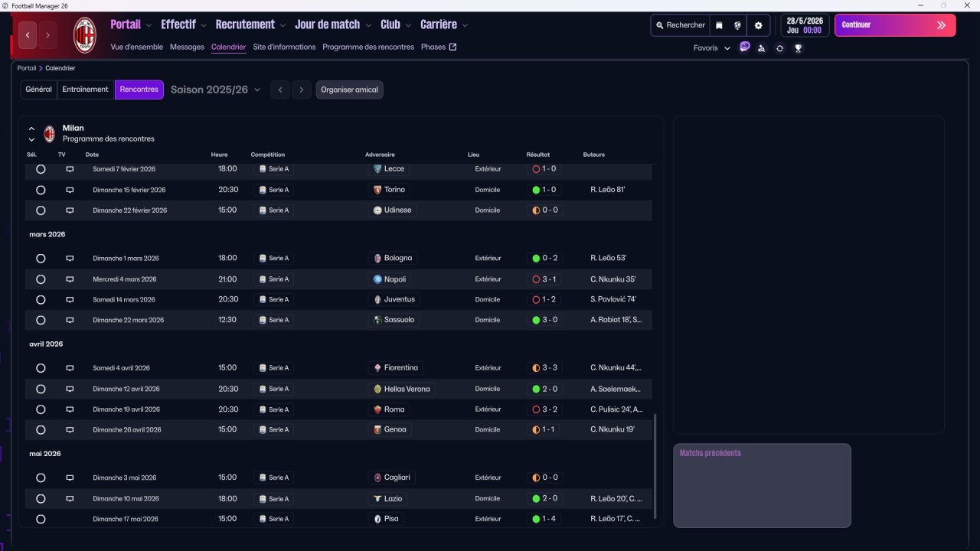Click the TV icon for the Napoli match
The width and height of the screenshot is (980, 551).
[70, 279]
